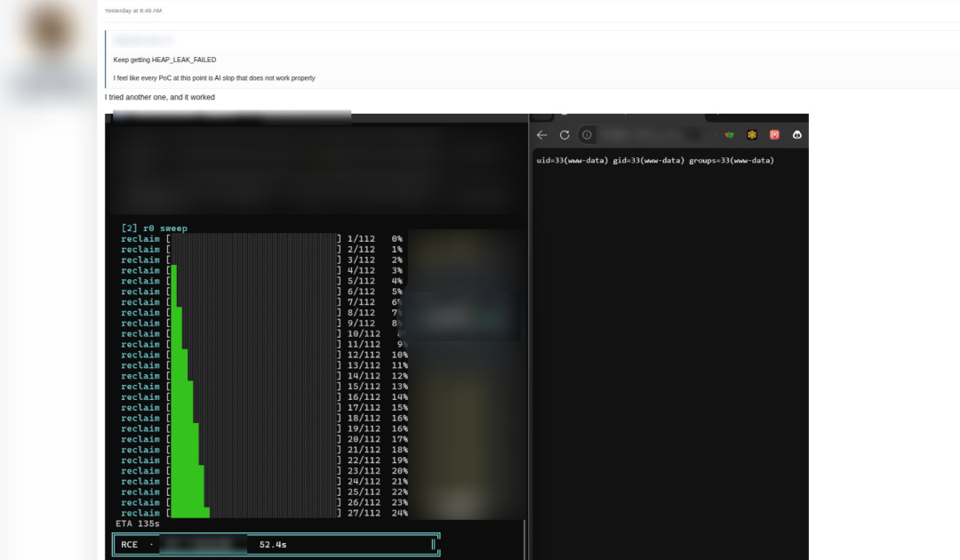Reload the page in the embedded browser
960x560 pixels.
pyautogui.click(x=564, y=135)
